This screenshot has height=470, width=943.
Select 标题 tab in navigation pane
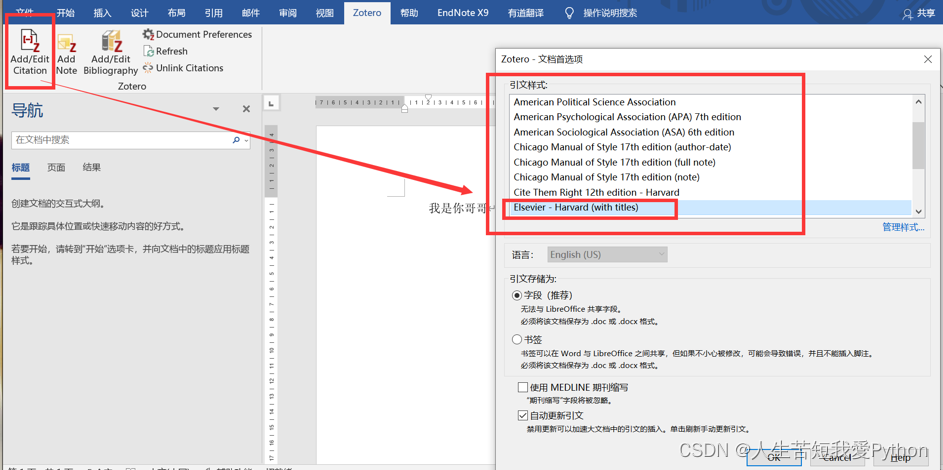tap(20, 168)
